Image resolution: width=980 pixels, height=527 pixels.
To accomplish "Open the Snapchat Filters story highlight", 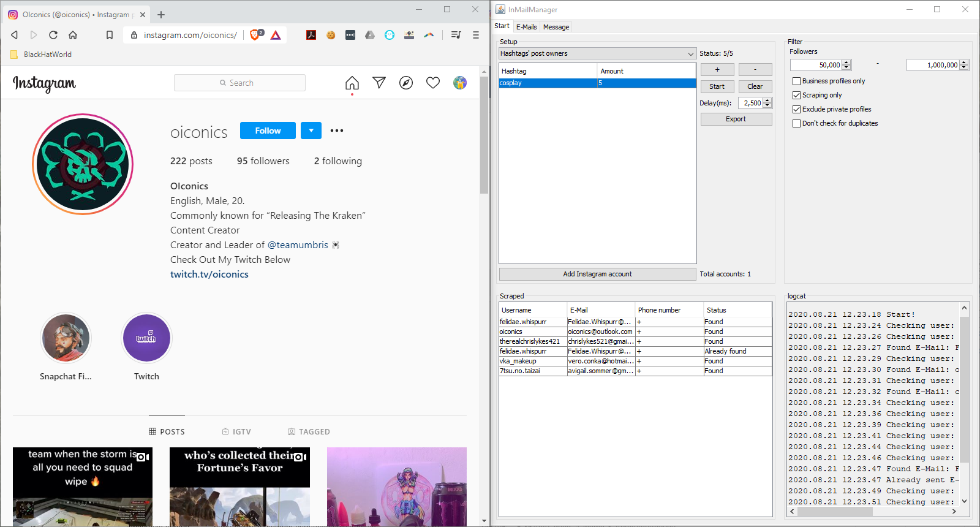I will coord(66,338).
